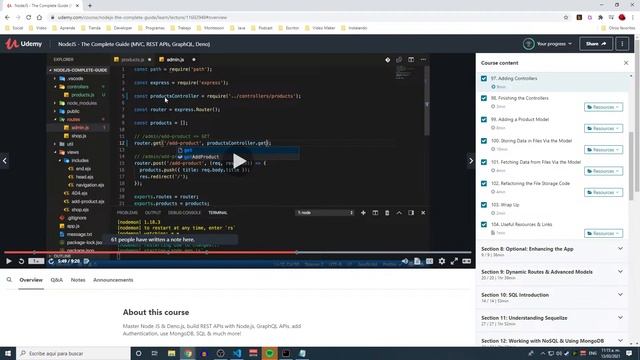The width and height of the screenshot is (640, 360).
Task: Add a note at the current timestamp
Action: pyautogui.click(x=87, y=261)
